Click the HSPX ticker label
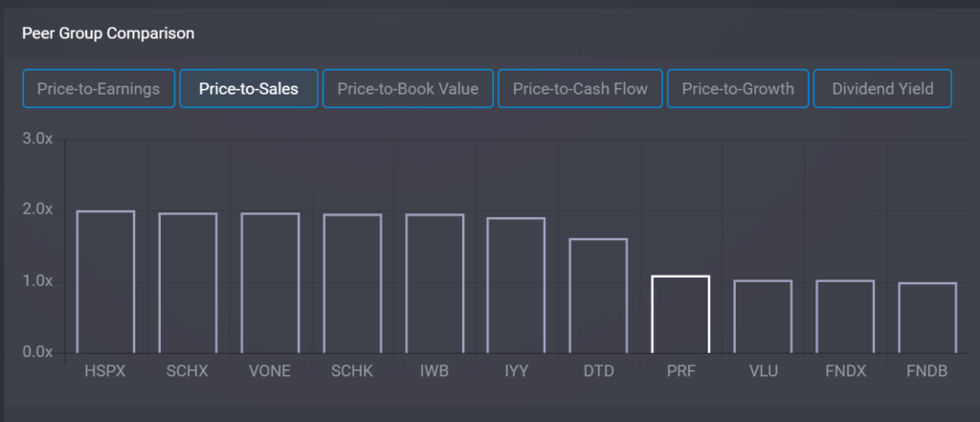980x422 pixels. click(x=105, y=370)
